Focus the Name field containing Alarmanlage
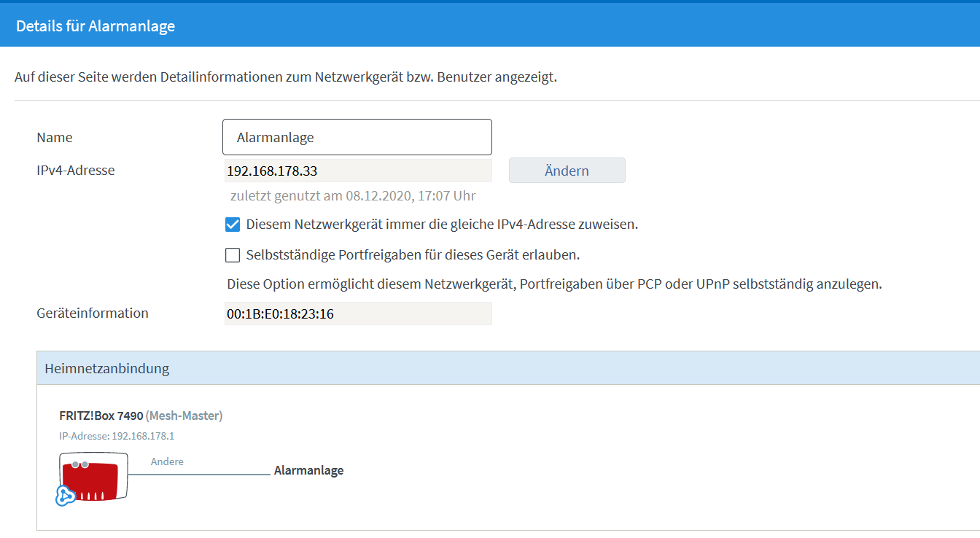The width and height of the screenshot is (980, 538). point(357,137)
